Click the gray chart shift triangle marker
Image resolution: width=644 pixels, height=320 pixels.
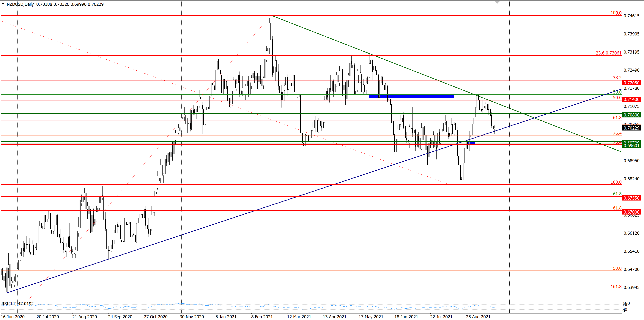497,2
